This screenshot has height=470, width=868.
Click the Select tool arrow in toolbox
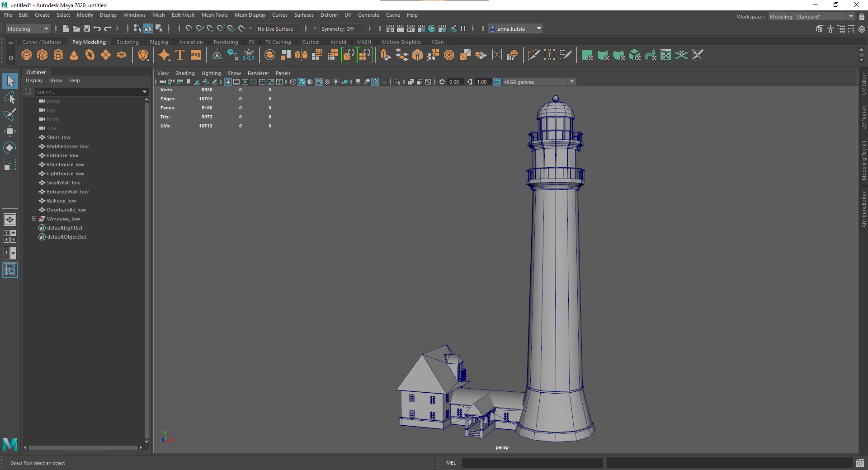(10, 81)
